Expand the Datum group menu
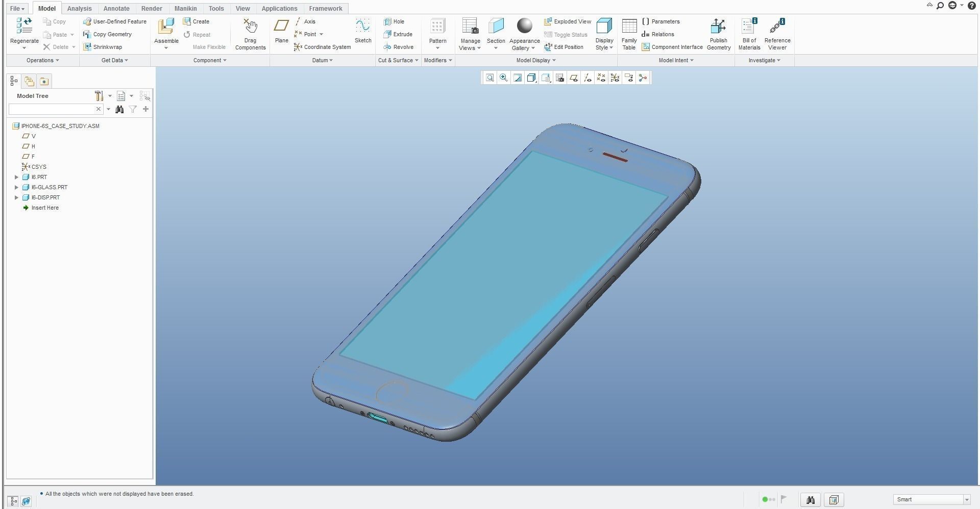 click(322, 60)
